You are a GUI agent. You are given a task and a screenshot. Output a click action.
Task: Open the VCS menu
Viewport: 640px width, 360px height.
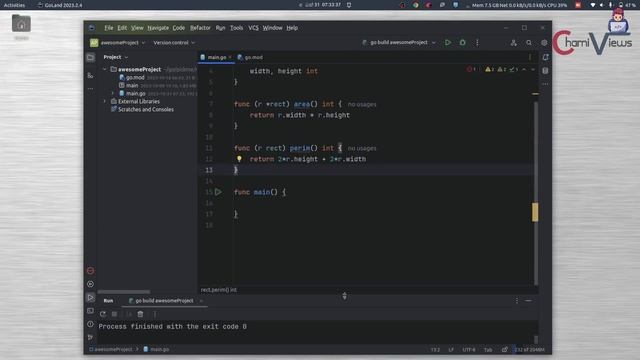click(x=253, y=28)
